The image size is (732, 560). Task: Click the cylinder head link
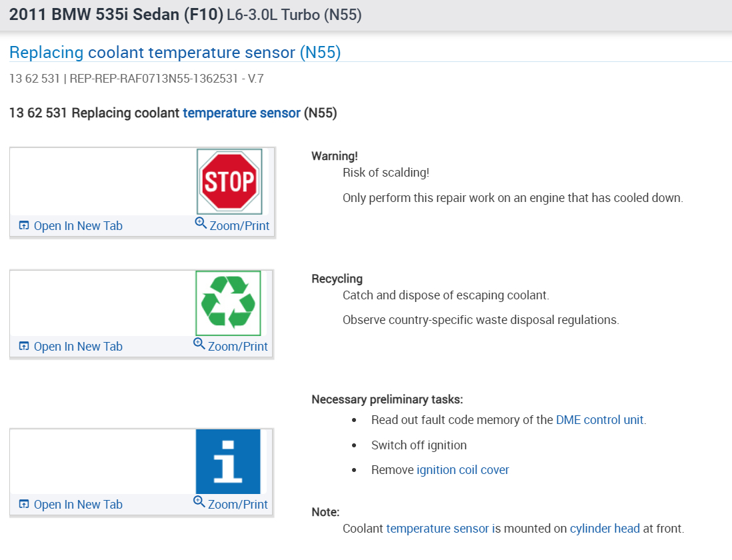[605, 529]
